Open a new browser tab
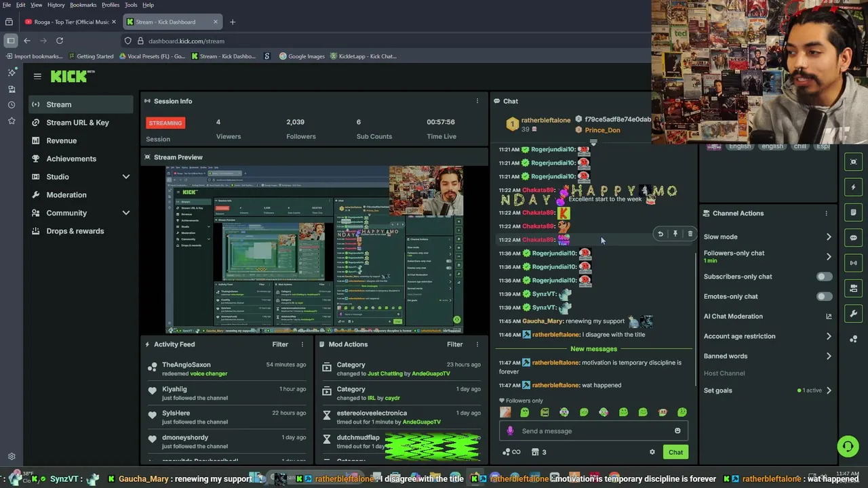This screenshot has height=488, width=868. point(233,22)
